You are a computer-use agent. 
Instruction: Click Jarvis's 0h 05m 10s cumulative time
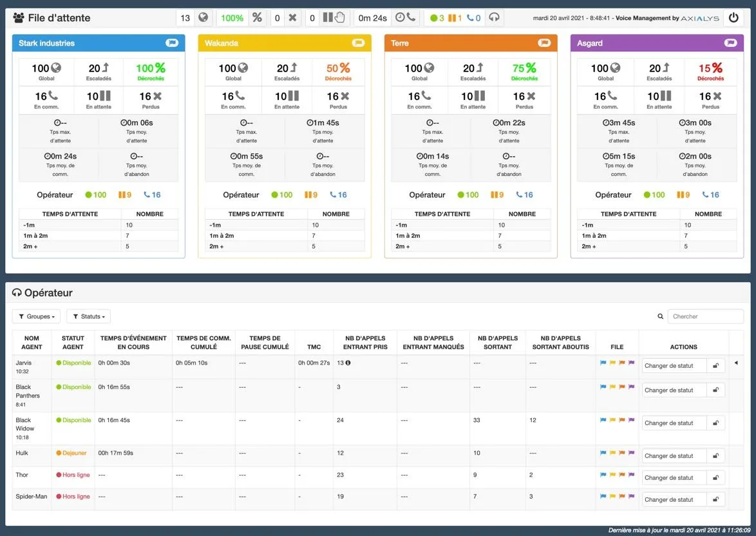click(x=191, y=363)
